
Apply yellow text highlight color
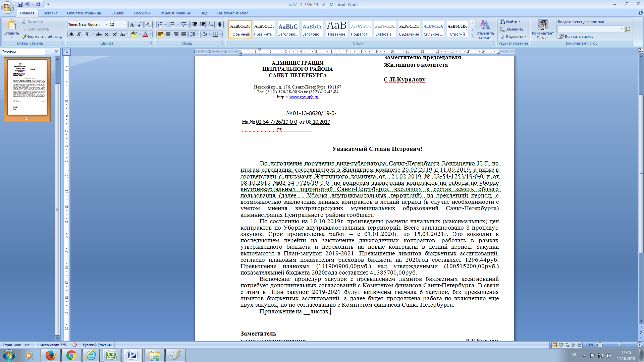pyautogui.click(x=134, y=34)
